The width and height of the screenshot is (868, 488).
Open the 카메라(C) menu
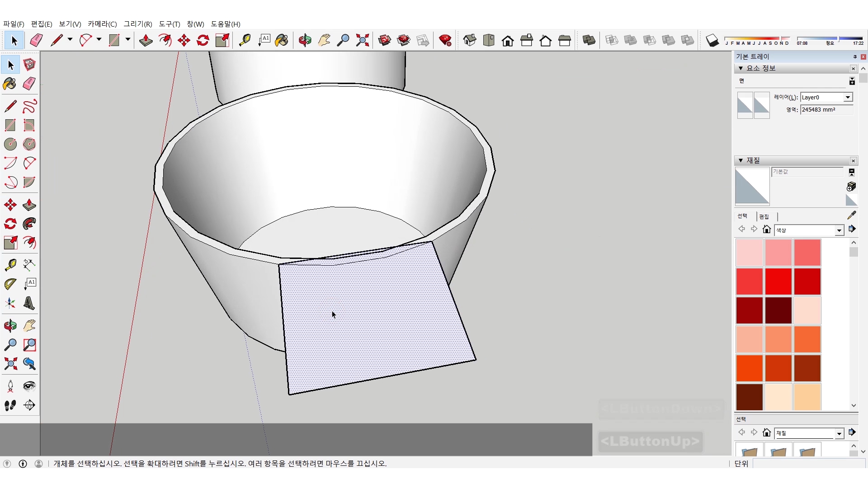coord(102,24)
